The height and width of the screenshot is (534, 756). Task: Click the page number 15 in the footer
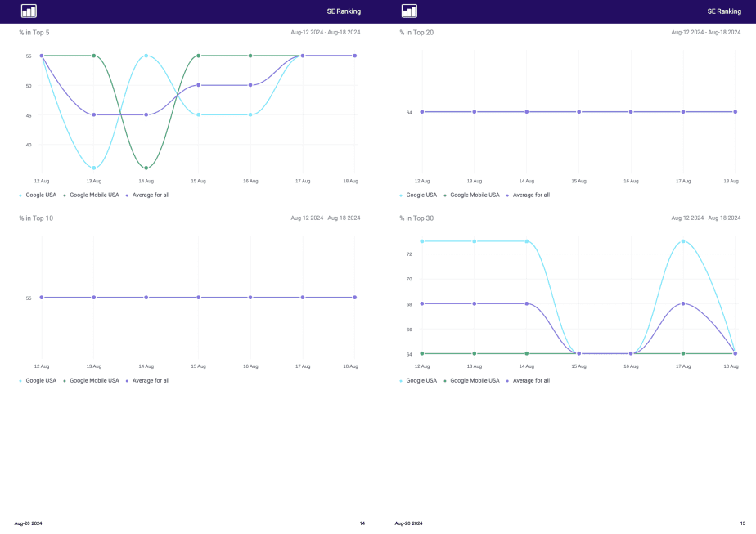pos(743,523)
